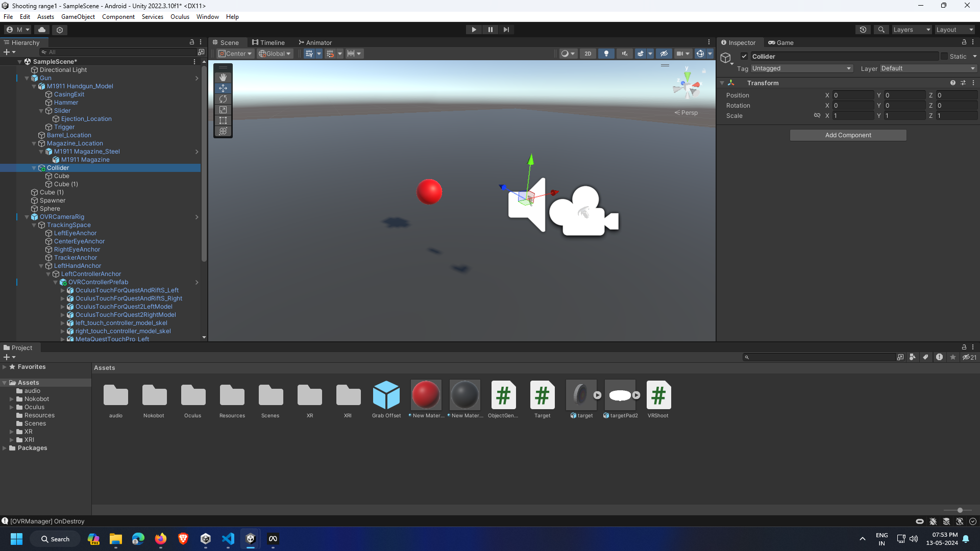Open the Tag dropdown showing Untagged
This screenshot has width=980, height=551.
[x=801, y=68]
